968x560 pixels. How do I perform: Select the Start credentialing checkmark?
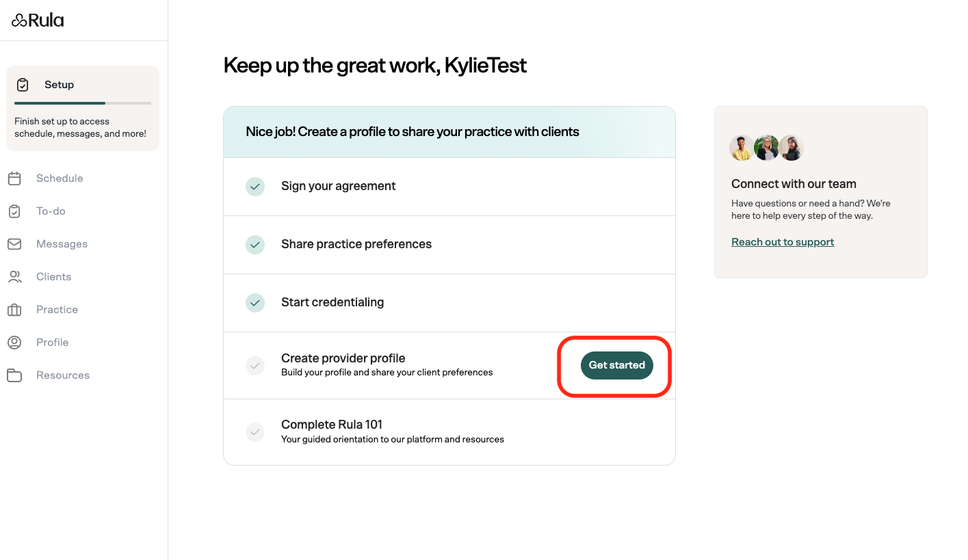coord(254,302)
